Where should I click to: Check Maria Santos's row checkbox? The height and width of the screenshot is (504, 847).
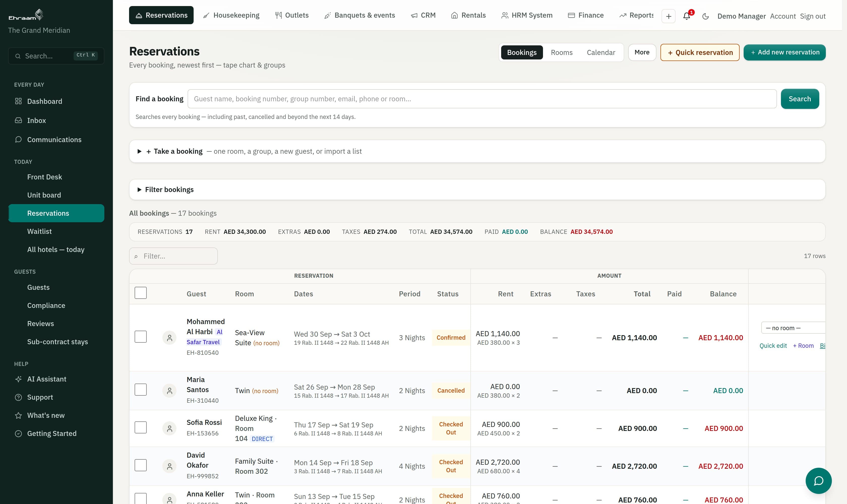click(x=140, y=390)
